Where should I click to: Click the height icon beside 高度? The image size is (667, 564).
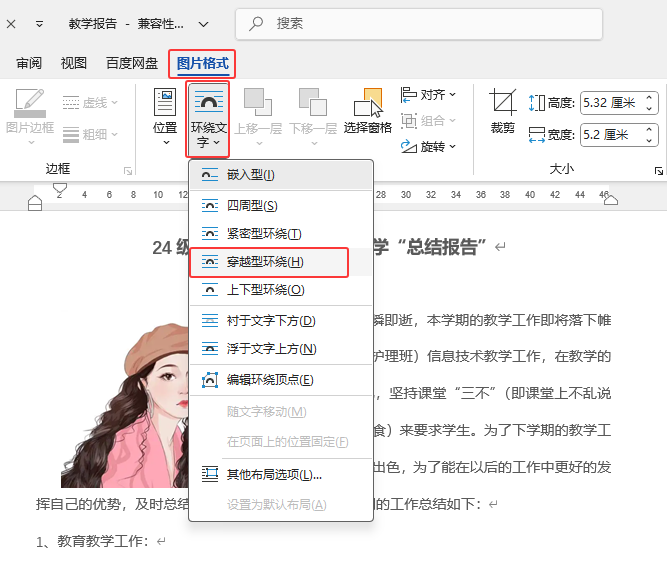click(536, 103)
